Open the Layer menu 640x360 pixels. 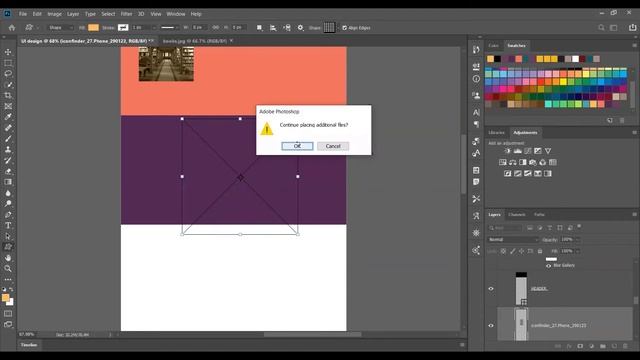pos(73,14)
